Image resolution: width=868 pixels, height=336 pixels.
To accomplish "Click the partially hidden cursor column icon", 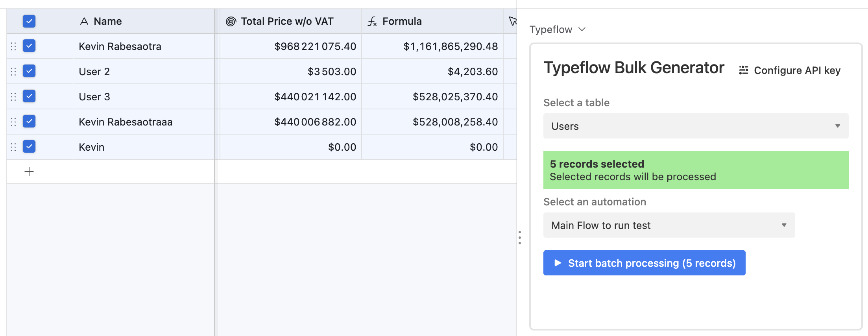I will tap(512, 21).
